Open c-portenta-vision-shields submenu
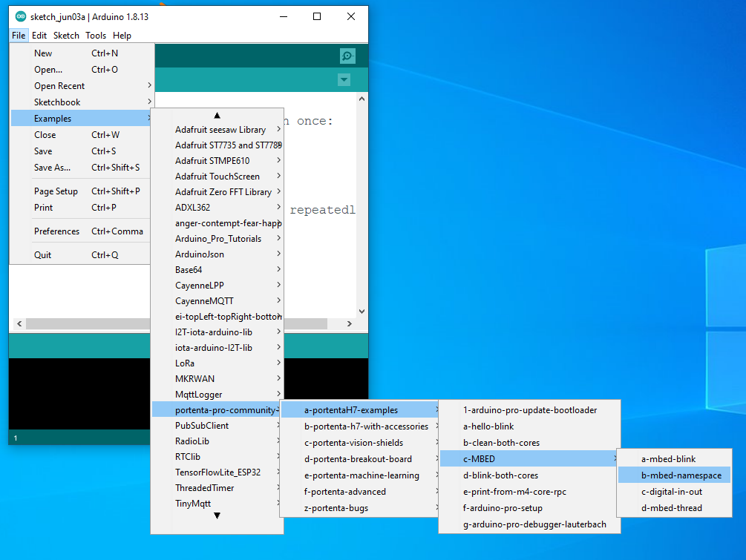The width and height of the screenshot is (746, 560). [360, 443]
